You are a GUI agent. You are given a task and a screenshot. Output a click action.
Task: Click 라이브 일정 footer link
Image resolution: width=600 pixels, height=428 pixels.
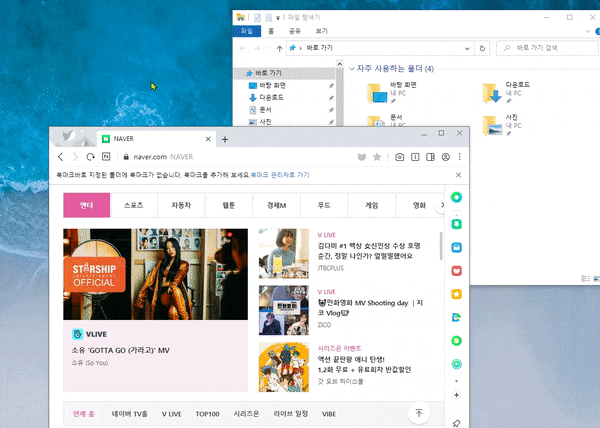pos(291,413)
